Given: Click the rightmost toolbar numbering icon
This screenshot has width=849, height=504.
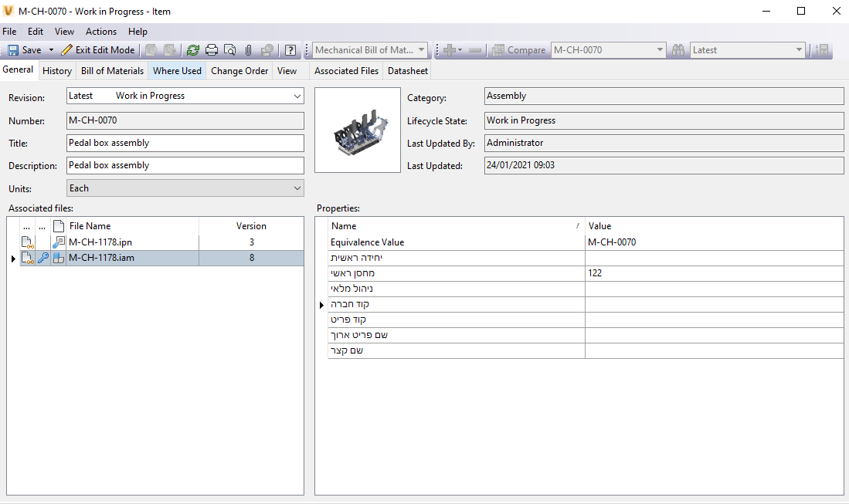Looking at the screenshot, I should click(x=823, y=50).
